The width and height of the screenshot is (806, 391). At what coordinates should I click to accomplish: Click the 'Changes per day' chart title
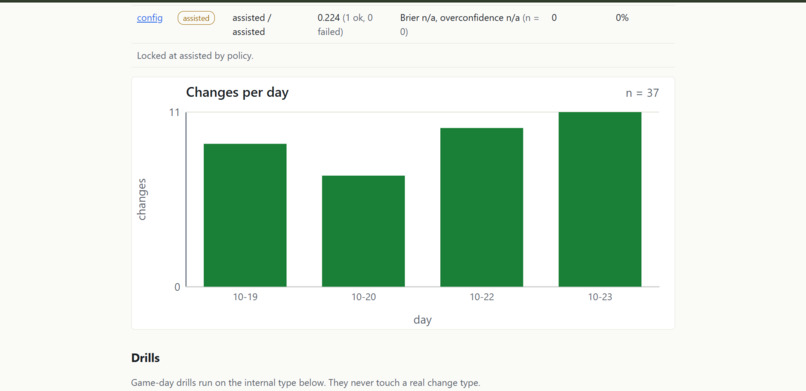(237, 92)
